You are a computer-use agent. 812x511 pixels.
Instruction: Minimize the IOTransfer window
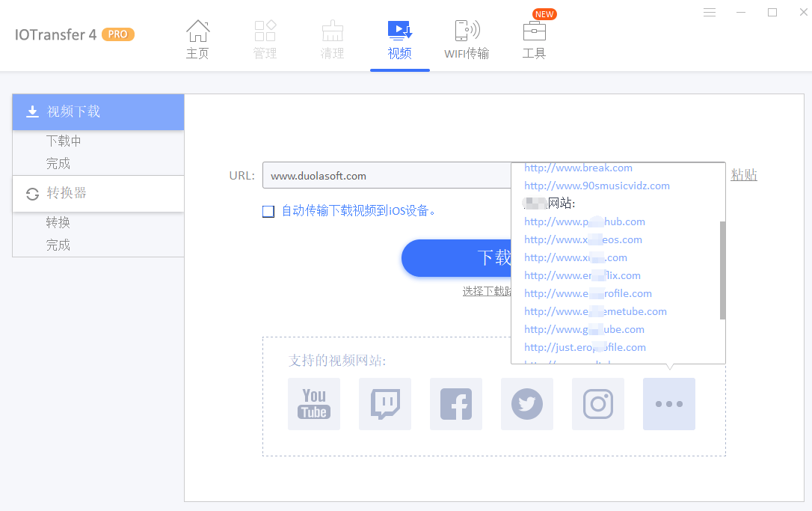[x=741, y=12]
